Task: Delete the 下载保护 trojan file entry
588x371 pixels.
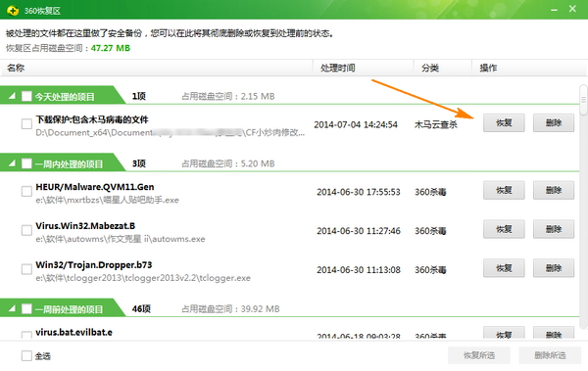Action: click(x=554, y=123)
